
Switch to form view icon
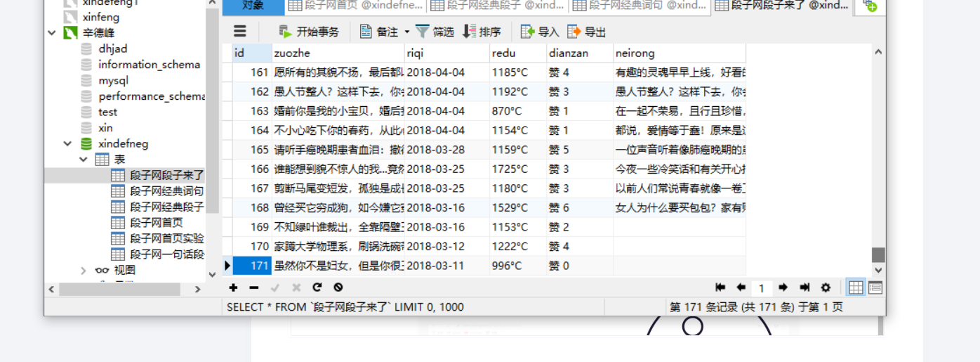[875, 287]
